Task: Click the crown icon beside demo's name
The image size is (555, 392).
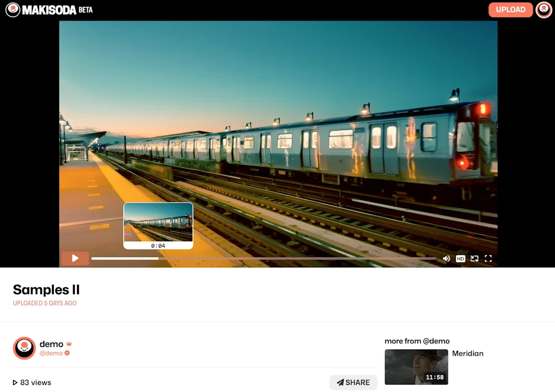Action: (70, 343)
